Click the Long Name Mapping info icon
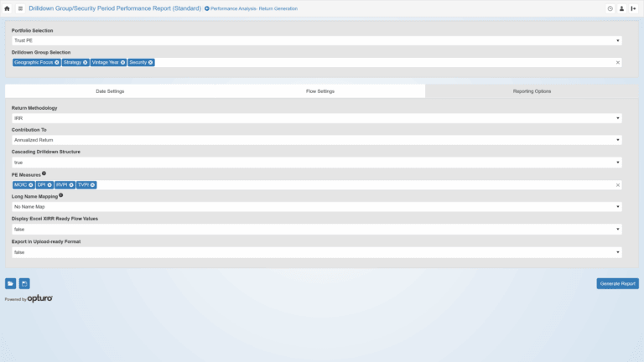 point(61,195)
